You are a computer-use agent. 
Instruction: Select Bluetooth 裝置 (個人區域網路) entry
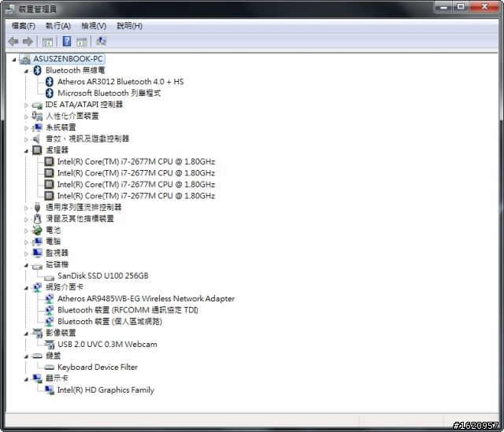(109, 321)
